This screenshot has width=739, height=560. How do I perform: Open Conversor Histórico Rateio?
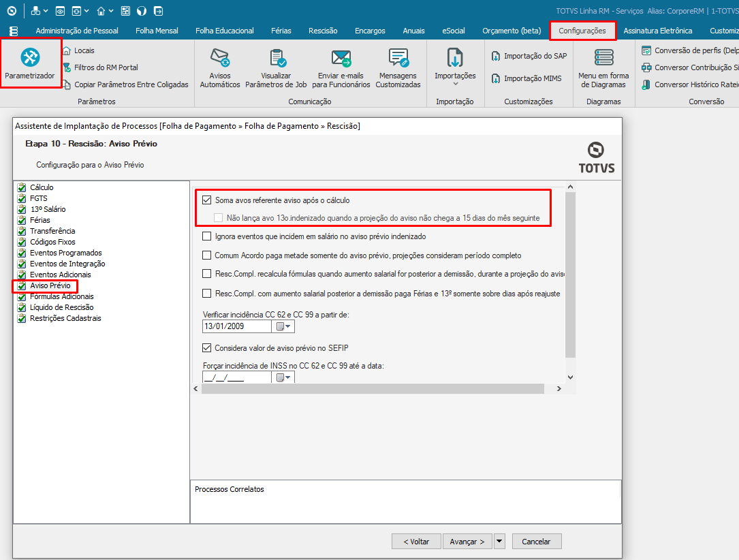coord(690,84)
